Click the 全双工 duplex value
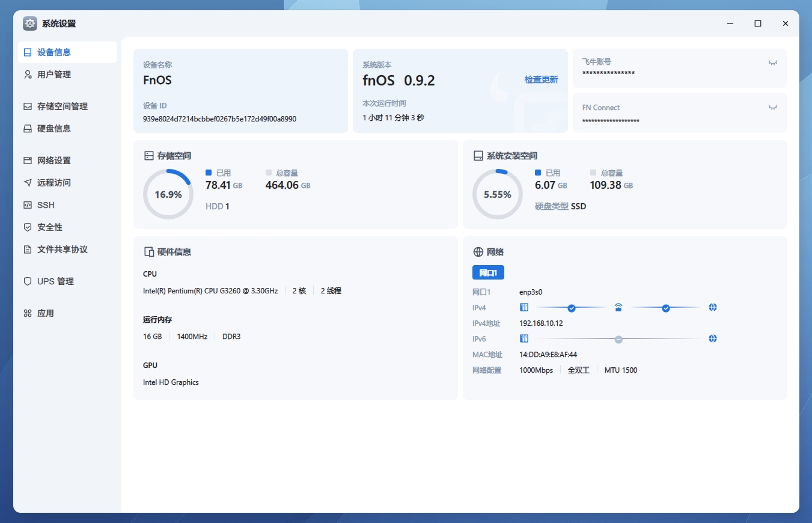The image size is (812, 523). coord(579,370)
